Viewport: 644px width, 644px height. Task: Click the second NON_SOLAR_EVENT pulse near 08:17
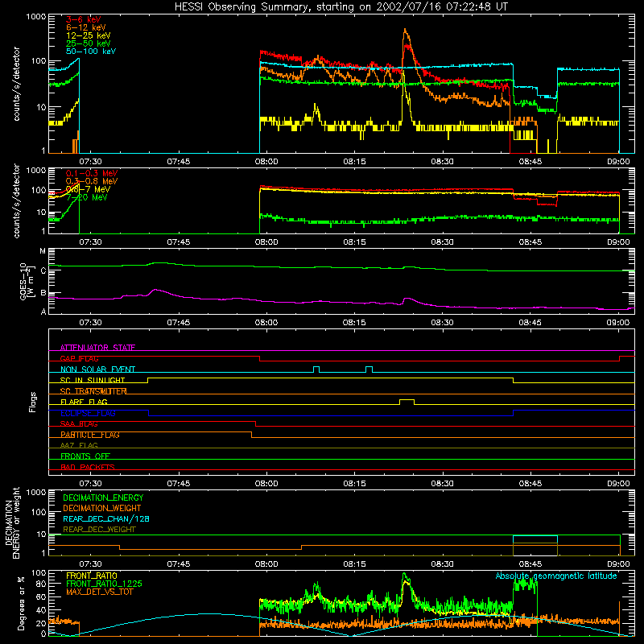click(369, 369)
